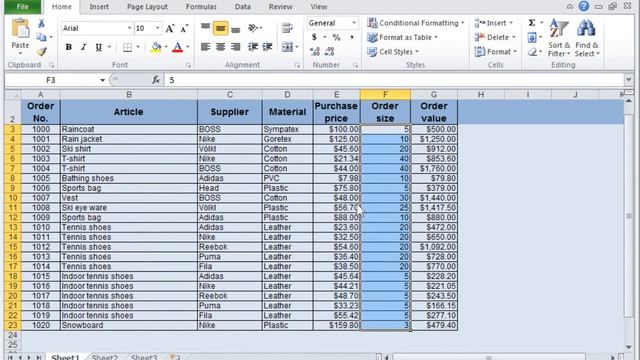640x360 pixels.
Task: Toggle Middle Align
Action: [220, 28]
